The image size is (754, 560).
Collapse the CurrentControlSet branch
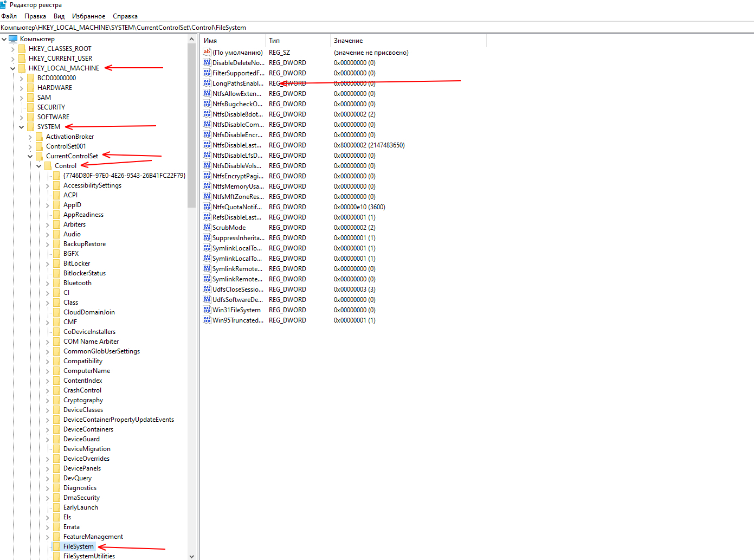tap(30, 156)
